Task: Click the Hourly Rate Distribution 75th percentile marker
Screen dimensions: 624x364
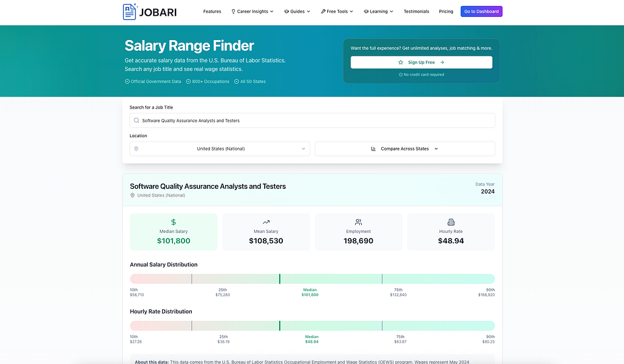Action: (x=382, y=326)
